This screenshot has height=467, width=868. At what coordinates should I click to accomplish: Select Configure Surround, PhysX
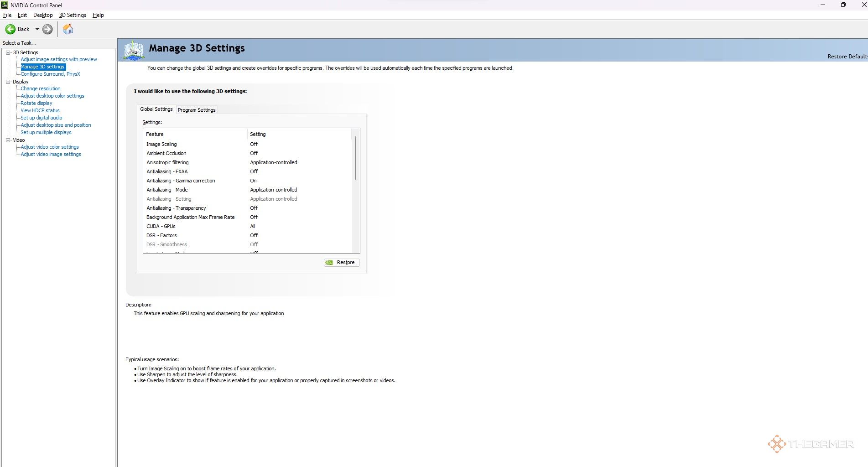coord(50,74)
